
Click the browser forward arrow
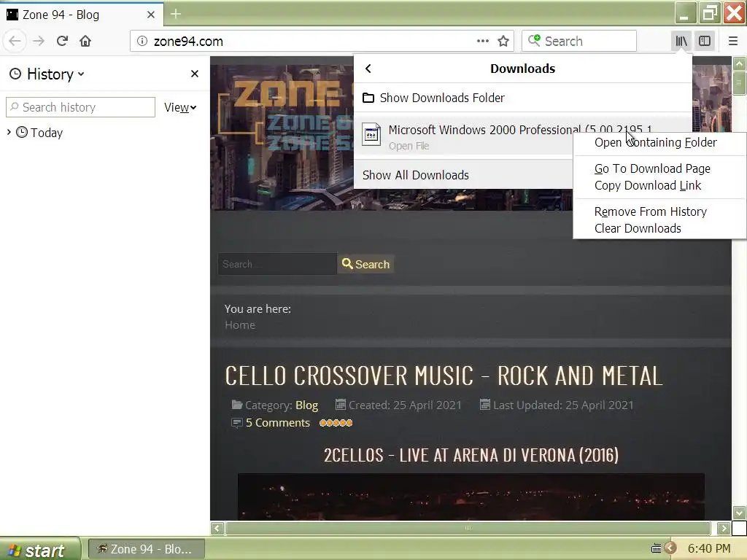39,41
